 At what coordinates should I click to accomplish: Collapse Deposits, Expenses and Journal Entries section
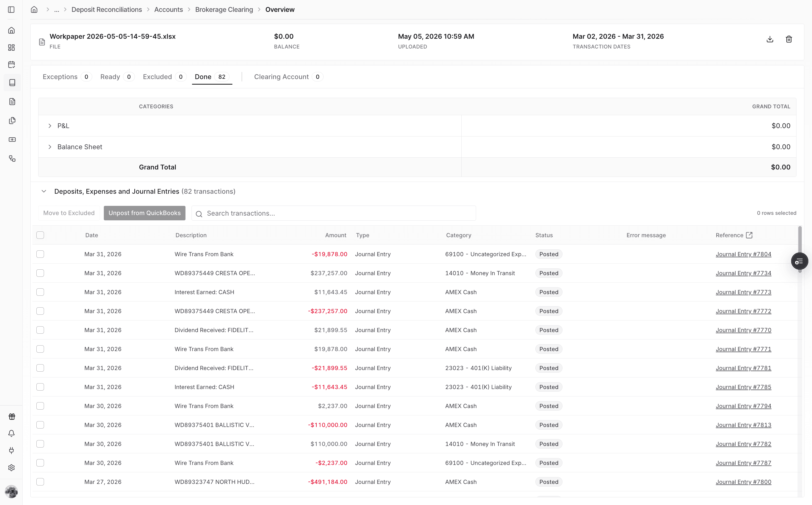point(44,191)
